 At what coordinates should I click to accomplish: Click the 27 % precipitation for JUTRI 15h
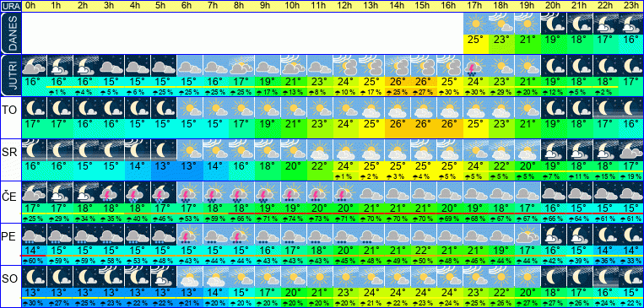click(x=424, y=93)
